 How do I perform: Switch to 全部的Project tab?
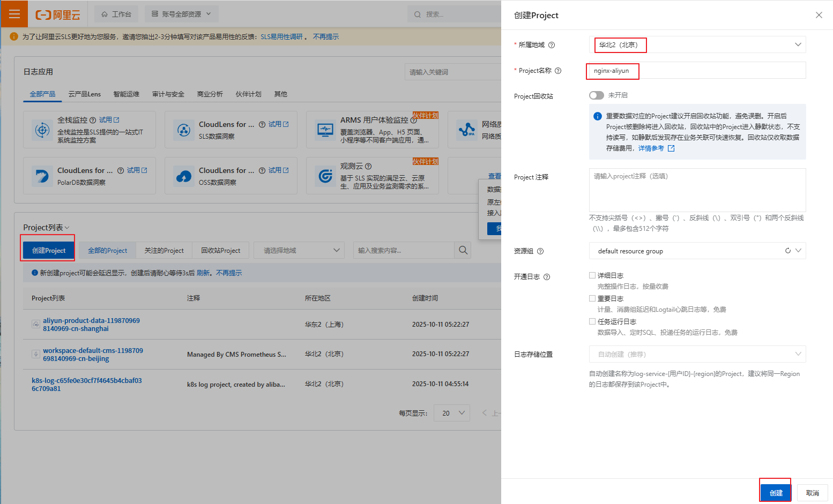(107, 250)
